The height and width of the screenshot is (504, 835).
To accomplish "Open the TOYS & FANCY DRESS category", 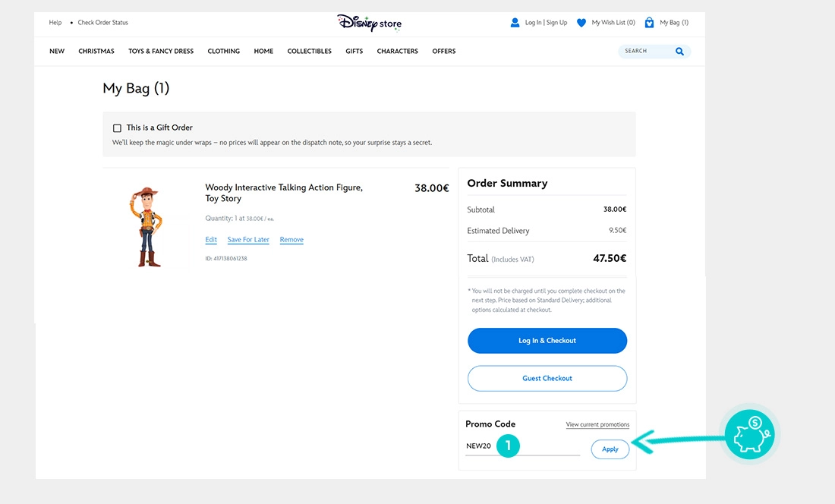I will [160, 51].
